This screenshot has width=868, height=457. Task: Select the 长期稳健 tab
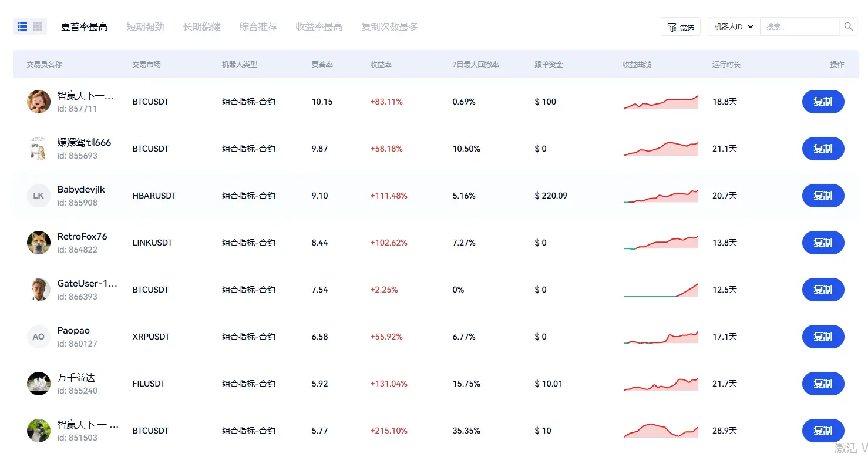(202, 27)
